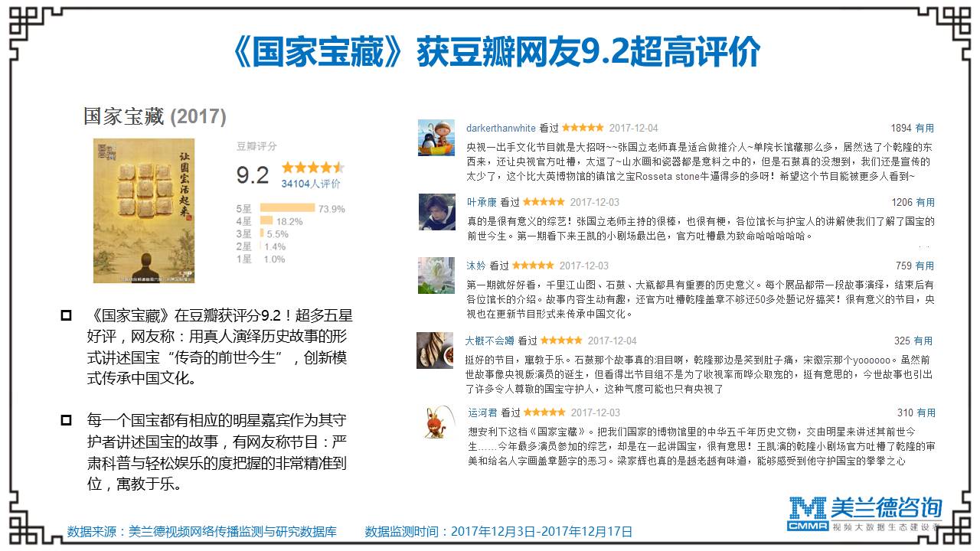This screenshot has height=551, width=980.
Task: Click the 1894 useful count
Action: (900, 128)
